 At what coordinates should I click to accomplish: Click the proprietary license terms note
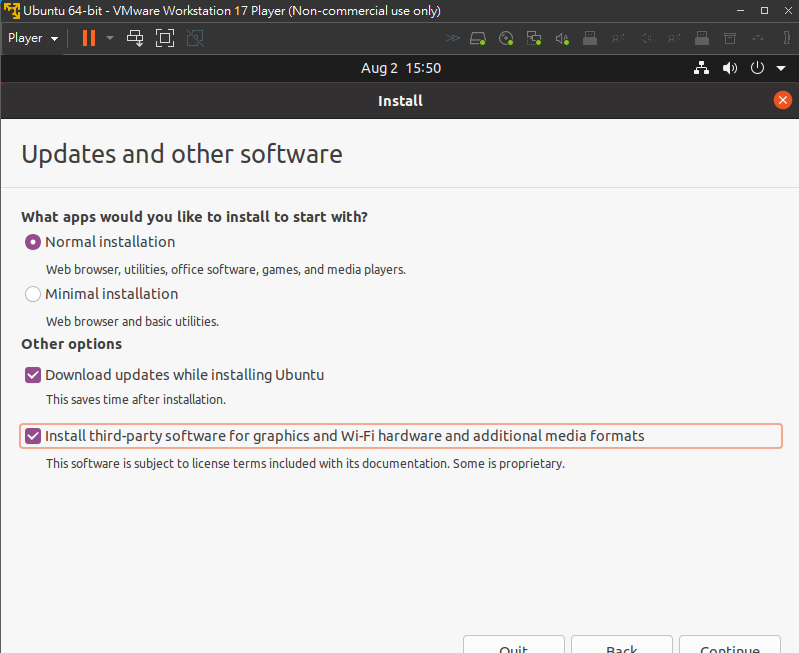(x=305, y=464)
